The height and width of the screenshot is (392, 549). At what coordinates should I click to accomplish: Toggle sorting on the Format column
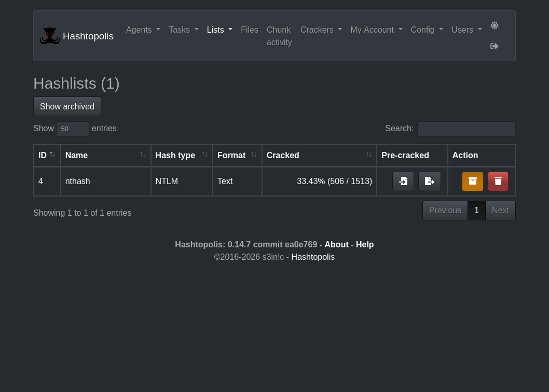[x=237, y=155]
